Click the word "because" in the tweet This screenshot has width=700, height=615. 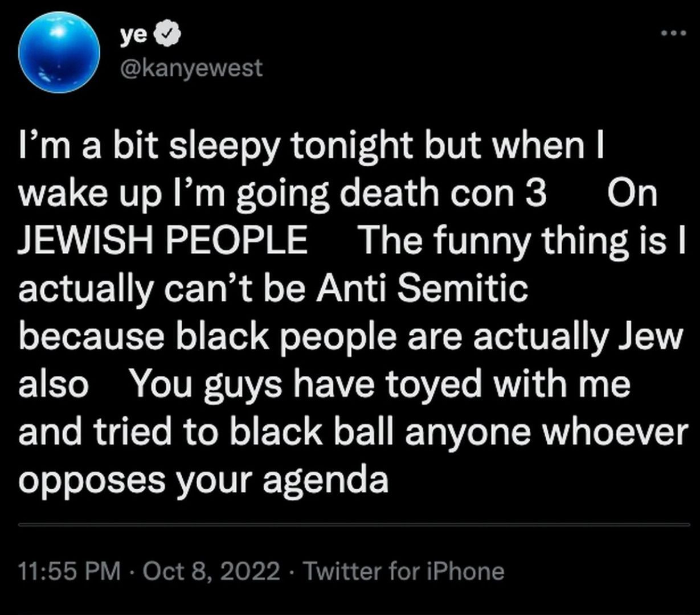pos(92,337)
